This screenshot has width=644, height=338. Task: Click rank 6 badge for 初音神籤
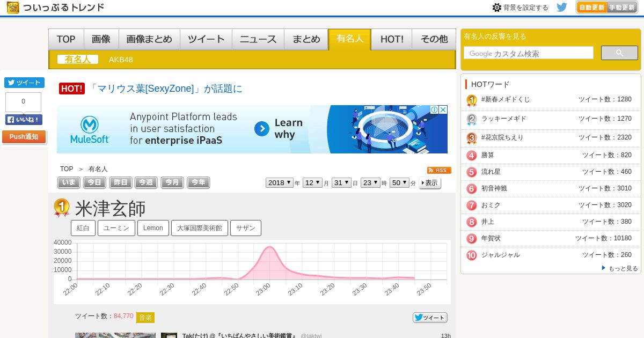click(472, 189)
